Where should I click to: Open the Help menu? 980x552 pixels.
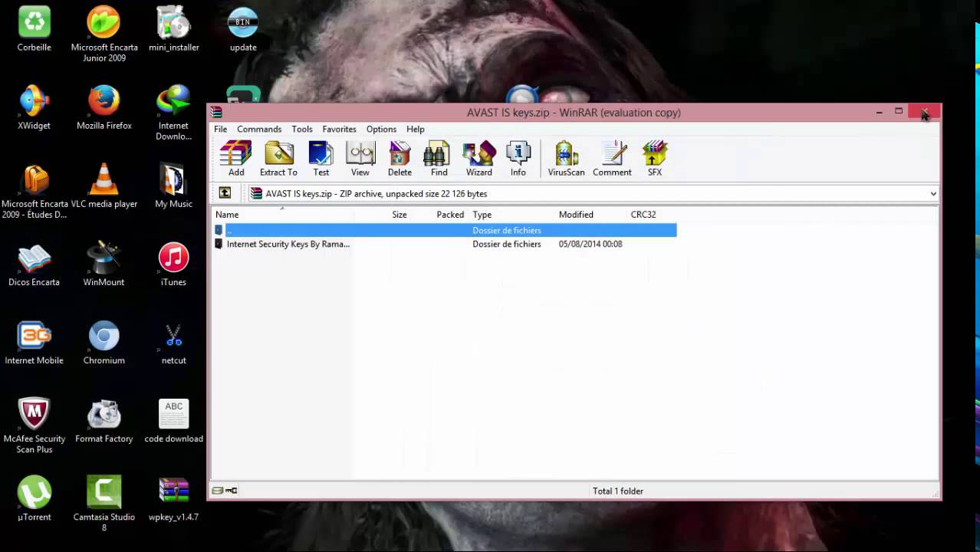(416, 129)
